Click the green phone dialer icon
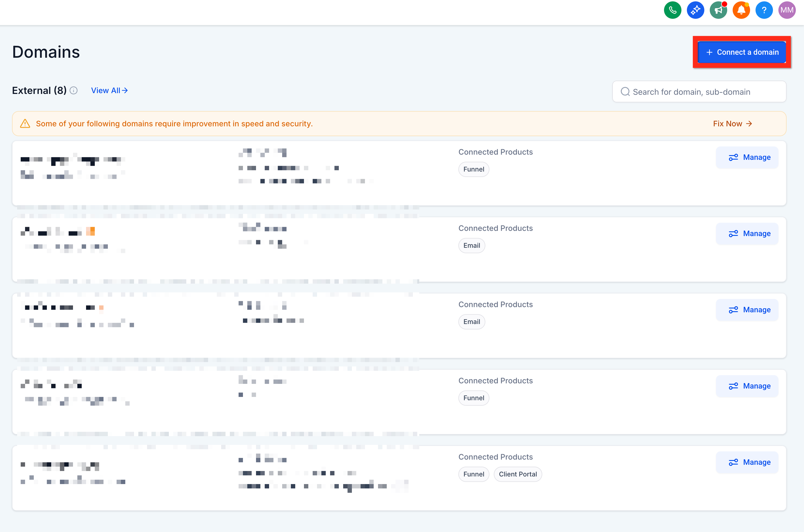The height and width of the screenshot is (532, 804). pos(672,10)
